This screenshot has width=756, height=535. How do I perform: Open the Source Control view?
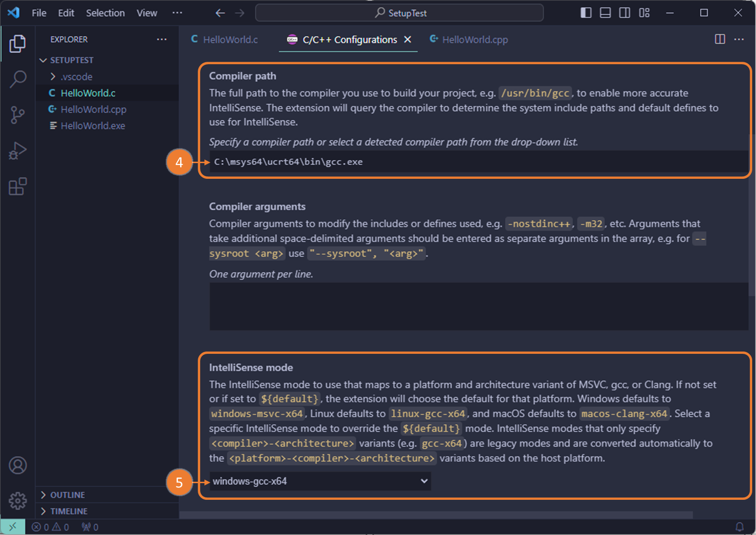tap(18, 115)
